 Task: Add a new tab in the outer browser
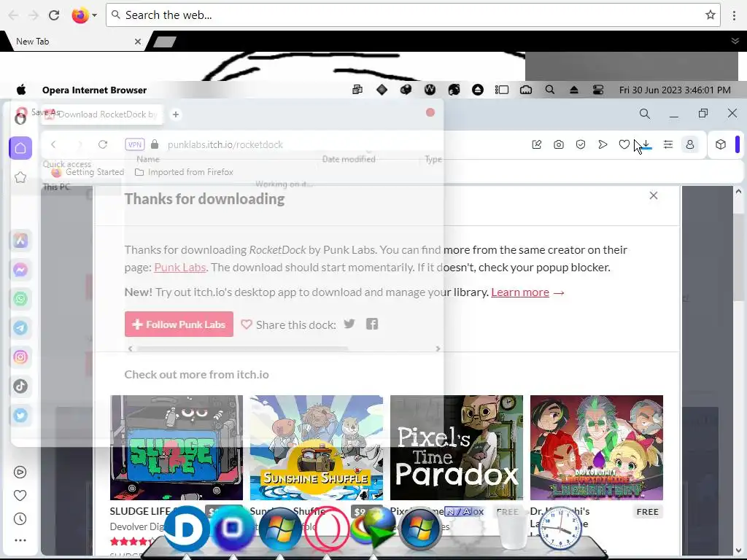click(165, 42)
